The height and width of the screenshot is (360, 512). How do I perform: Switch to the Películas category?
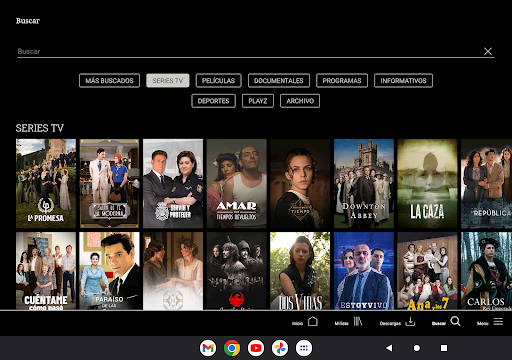click(x=218, y=81)
